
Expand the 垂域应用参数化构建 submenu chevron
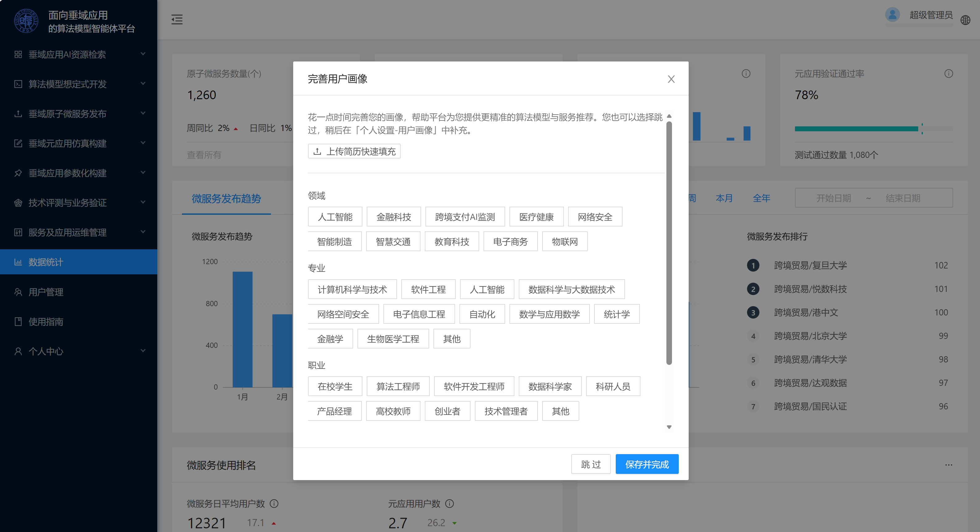(x=143, y=173)
